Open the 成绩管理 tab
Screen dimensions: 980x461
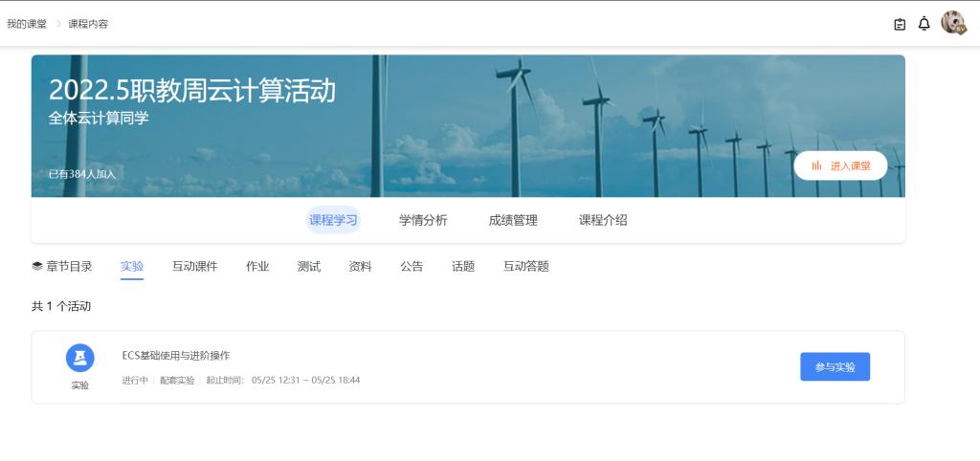(513, 220)
